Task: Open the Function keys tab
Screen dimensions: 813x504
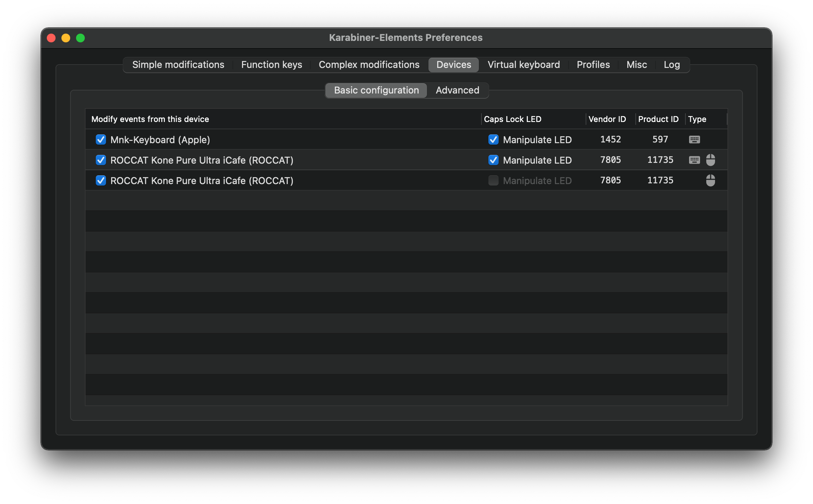Action: pos(271,64)
